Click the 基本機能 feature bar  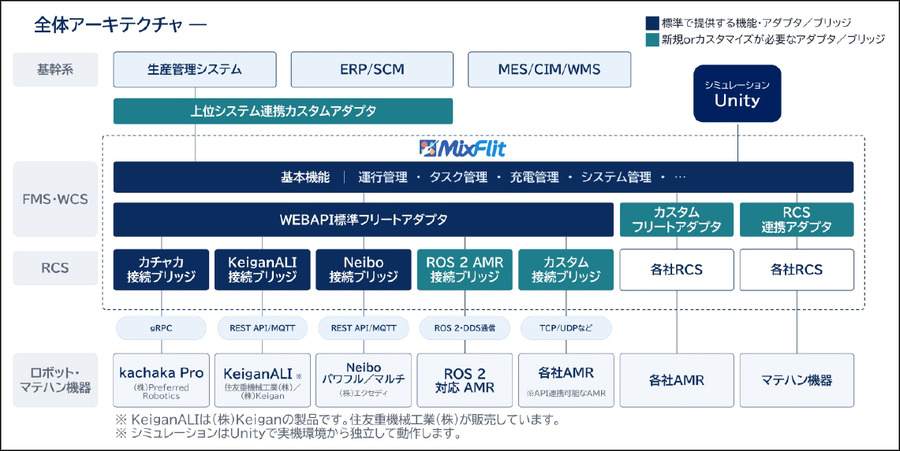pos(483,177)
